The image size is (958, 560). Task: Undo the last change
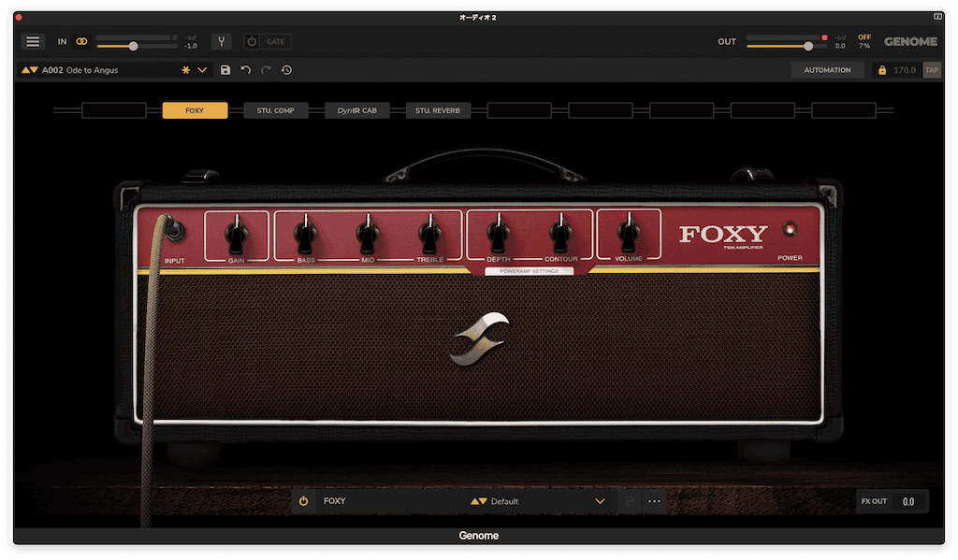pos(246,70)
